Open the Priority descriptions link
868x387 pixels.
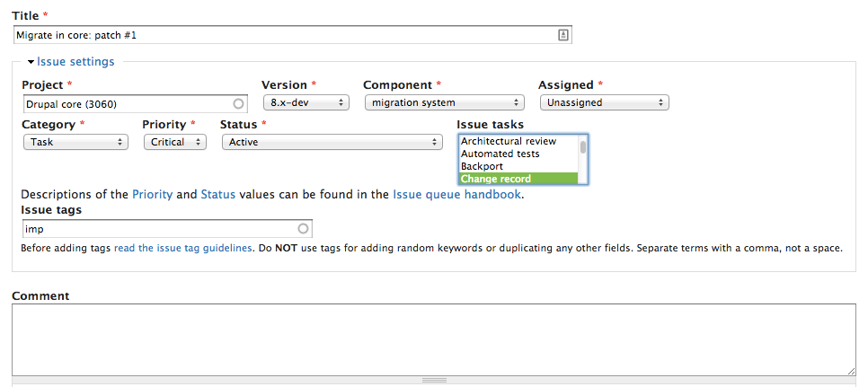tap(152, 195)
